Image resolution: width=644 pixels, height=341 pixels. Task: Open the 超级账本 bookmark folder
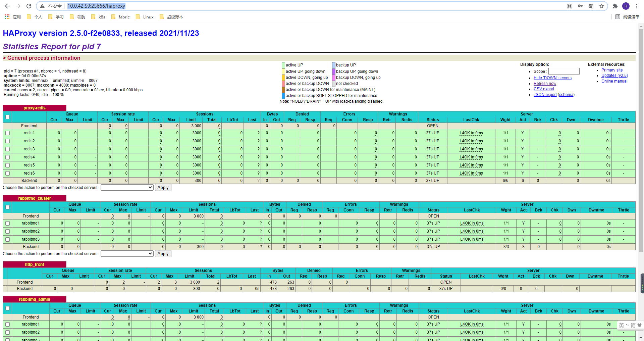click(171, 17)
